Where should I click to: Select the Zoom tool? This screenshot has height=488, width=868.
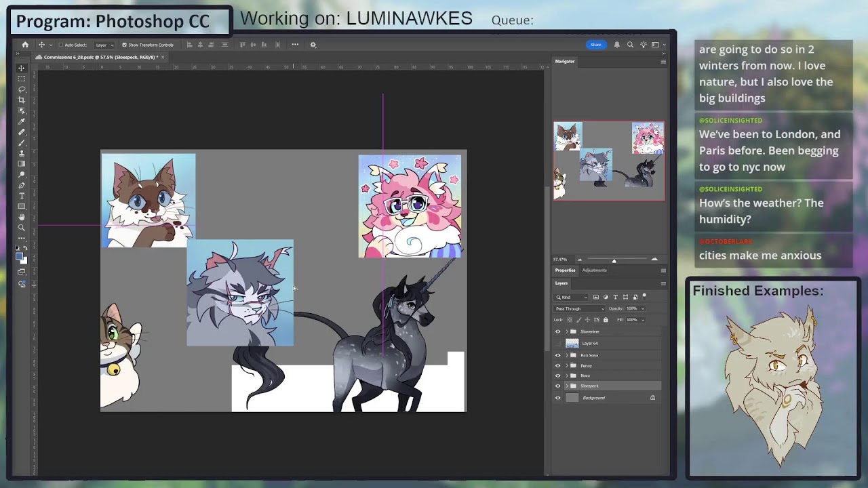point(22,228)
